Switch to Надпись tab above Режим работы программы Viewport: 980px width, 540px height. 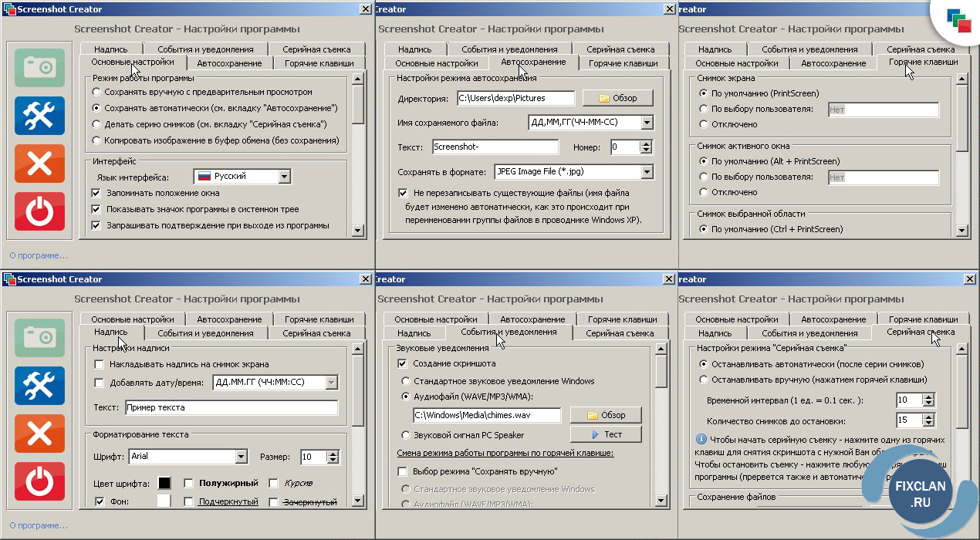[111, 49]
